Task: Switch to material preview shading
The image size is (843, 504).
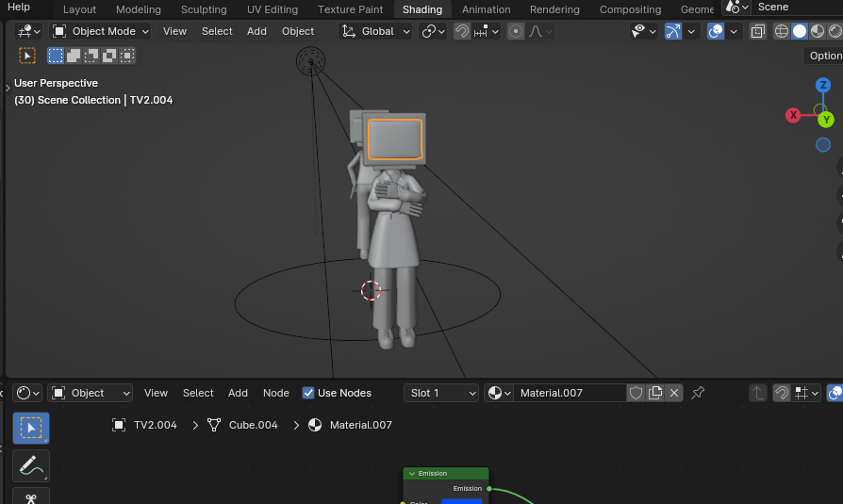Action: [x=818, y=31]
